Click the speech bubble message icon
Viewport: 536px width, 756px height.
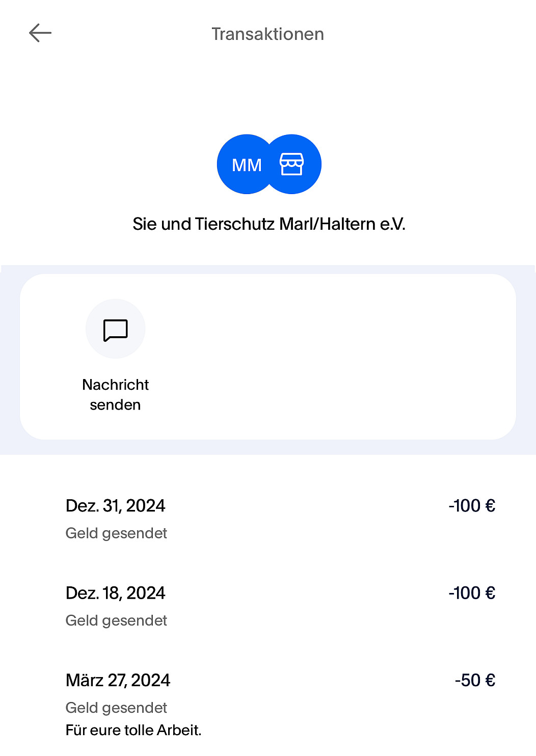pyautogui.click(x=116, y=330)
